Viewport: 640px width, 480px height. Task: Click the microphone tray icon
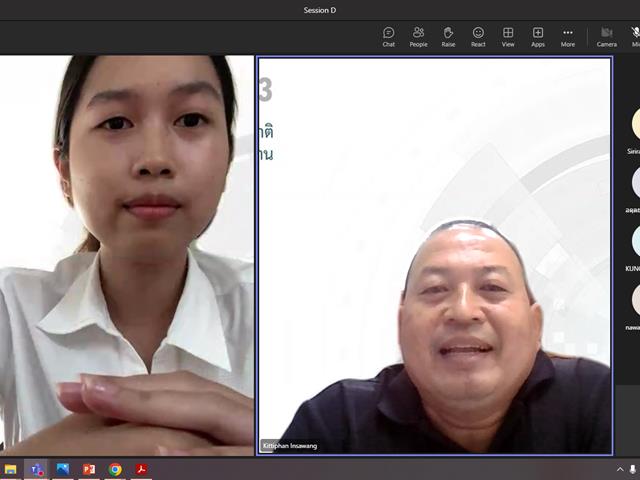pos(633,469)
